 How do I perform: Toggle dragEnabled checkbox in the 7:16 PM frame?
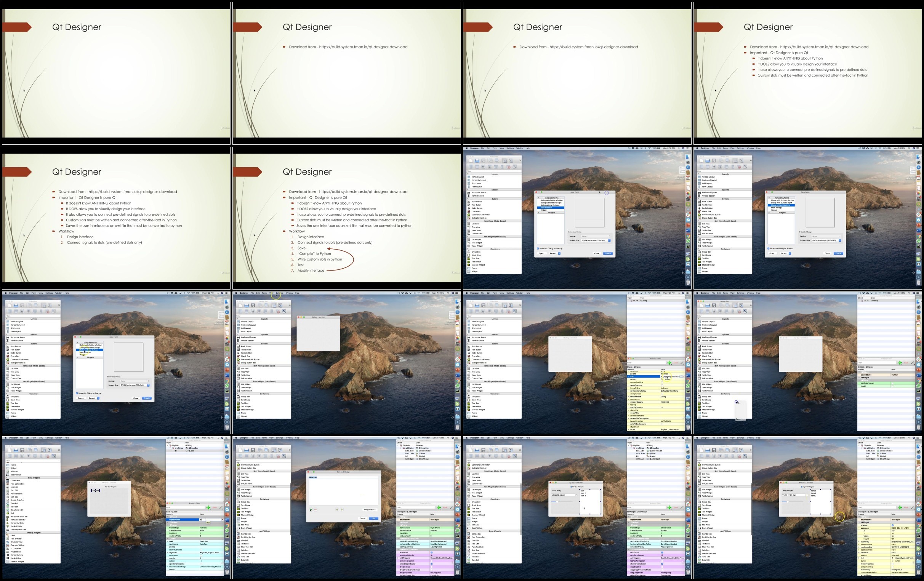tap(431, 567)
